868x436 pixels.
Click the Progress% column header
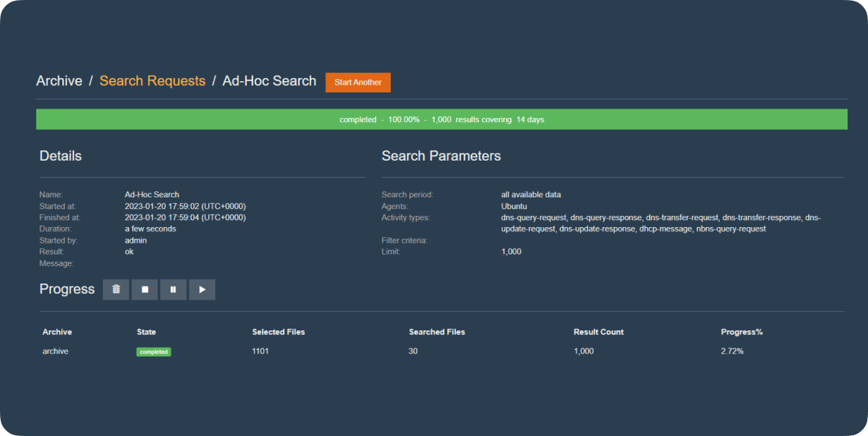[742, 332]
